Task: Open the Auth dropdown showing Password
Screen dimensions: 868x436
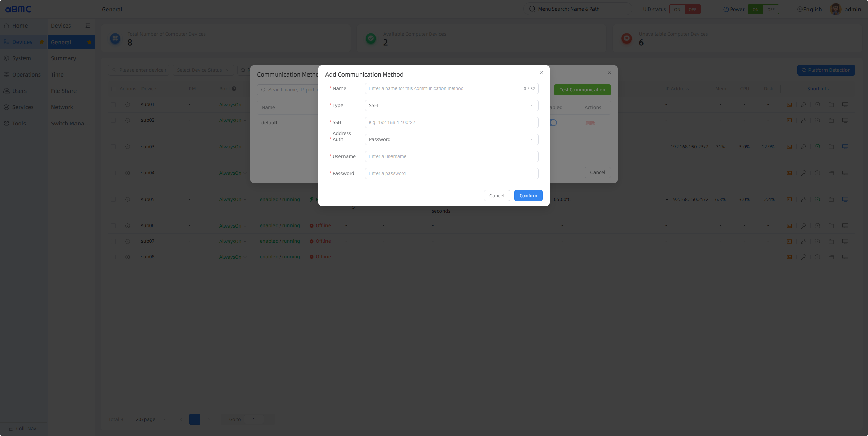Action: coord(451,139)
